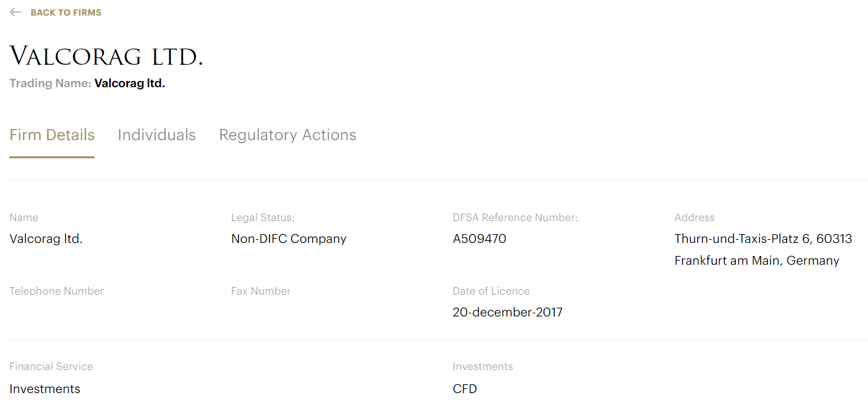Click licence date 20-december-2017
The image size is (868, 418).
507,312
